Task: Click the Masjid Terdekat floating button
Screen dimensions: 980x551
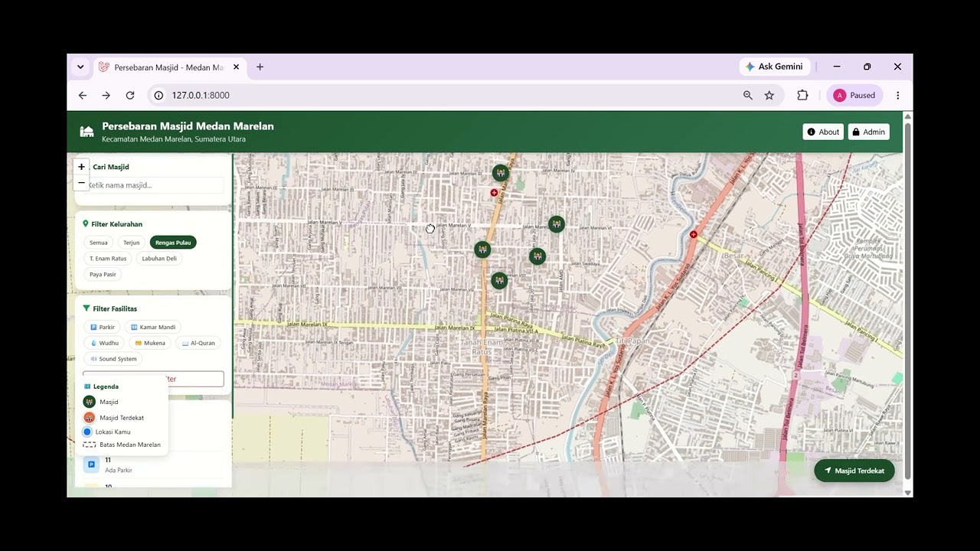Action: point(854,471)
